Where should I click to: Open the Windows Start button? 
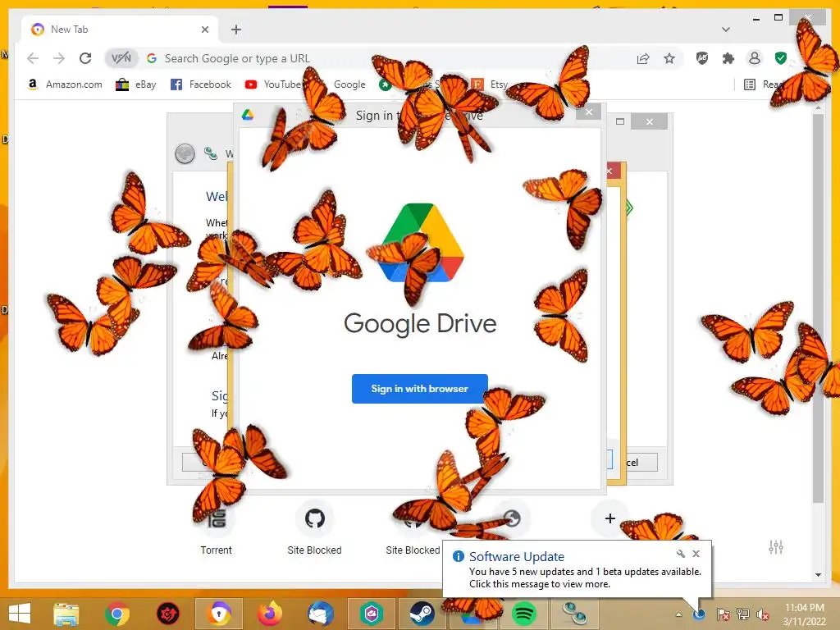pos(20,614)
